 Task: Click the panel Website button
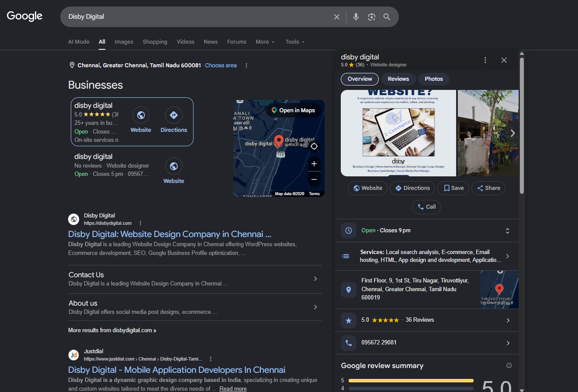[367, 188]
